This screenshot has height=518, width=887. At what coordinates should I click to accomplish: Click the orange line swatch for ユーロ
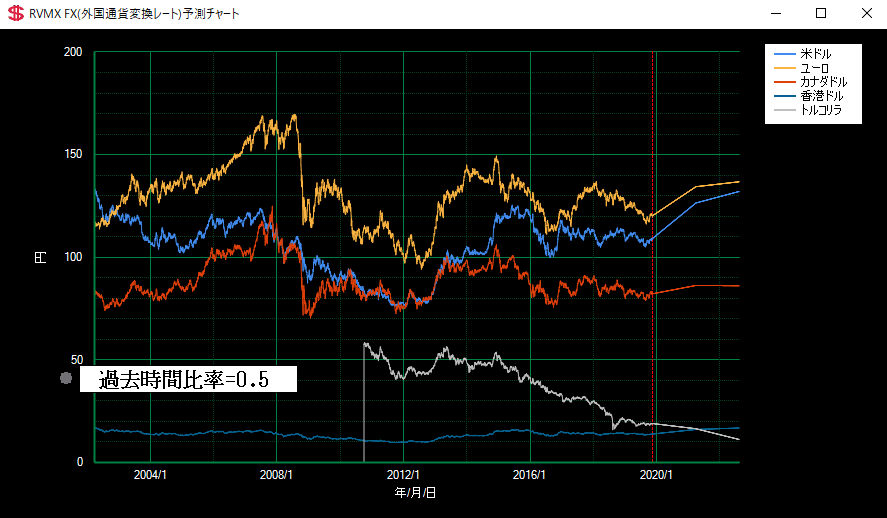[x=785, y=67]
